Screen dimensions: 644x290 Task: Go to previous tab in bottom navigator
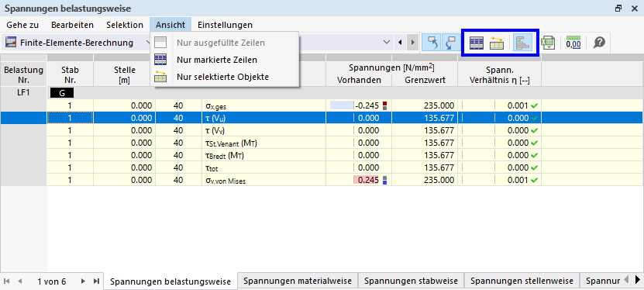coord(19,281)
